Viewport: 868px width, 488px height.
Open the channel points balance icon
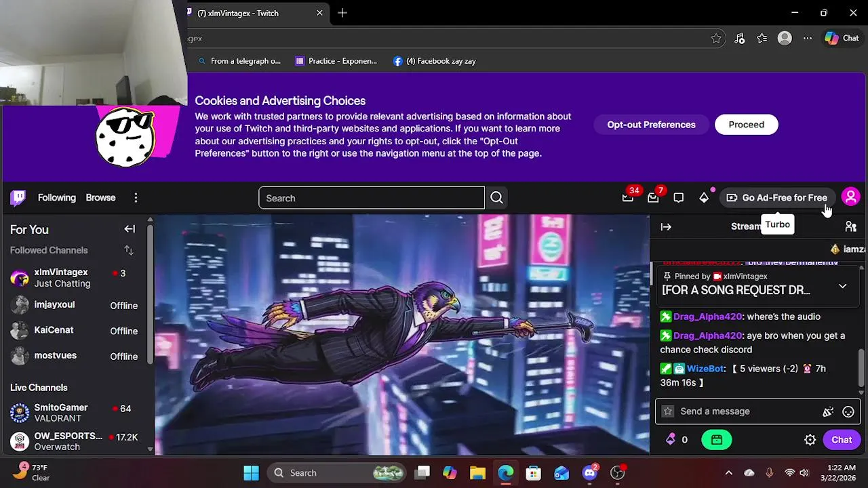coord(671,440)
